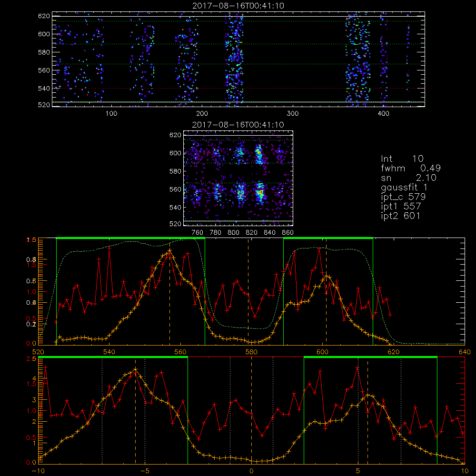Screen dimensions: 476x476
Task: Select the 'Int 10' parameter text
Action: point(402,159)
